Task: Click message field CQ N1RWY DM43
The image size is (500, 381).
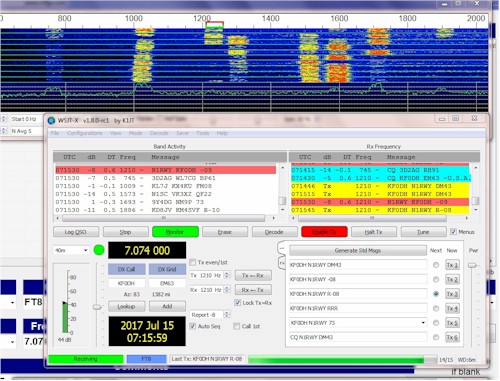Action: point(358,337)
